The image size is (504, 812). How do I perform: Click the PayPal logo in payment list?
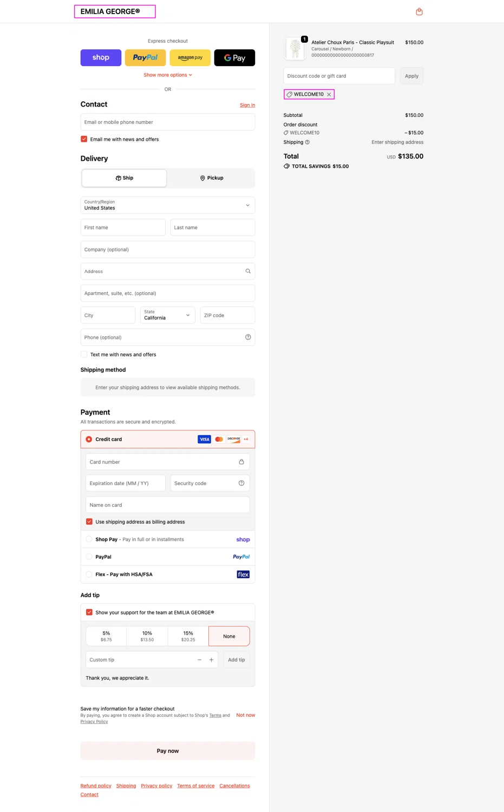(x=241, y=556)
